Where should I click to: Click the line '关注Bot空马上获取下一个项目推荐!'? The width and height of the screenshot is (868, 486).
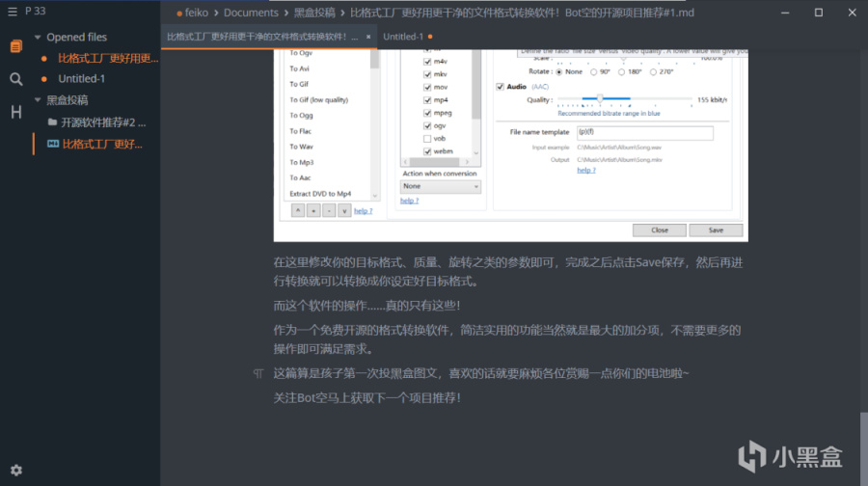pos(366,398)
